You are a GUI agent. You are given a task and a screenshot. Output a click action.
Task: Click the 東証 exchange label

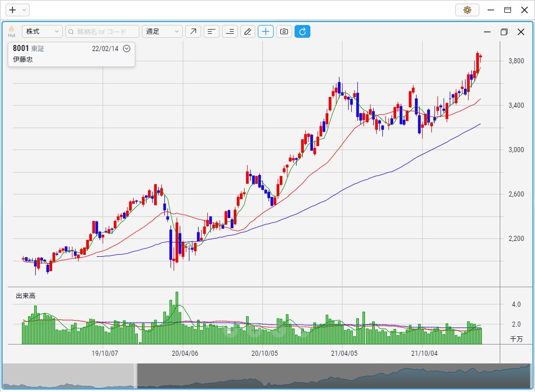coord(38,48)
